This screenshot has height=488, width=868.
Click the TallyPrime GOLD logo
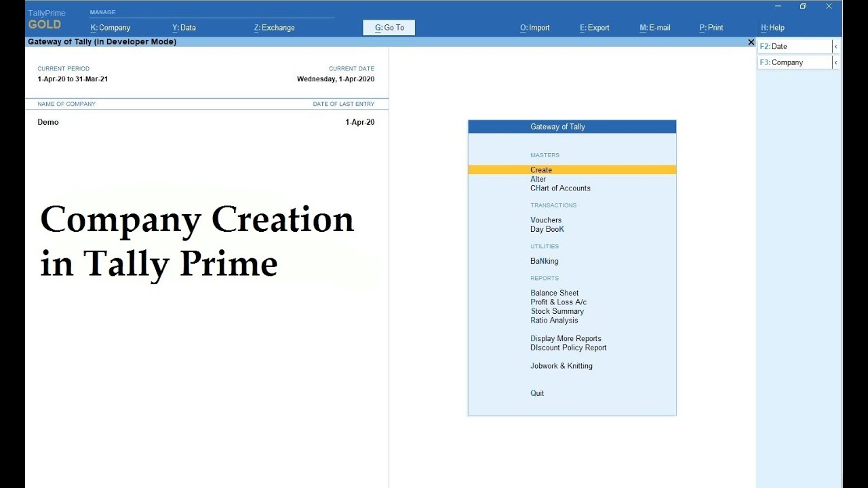46,20
